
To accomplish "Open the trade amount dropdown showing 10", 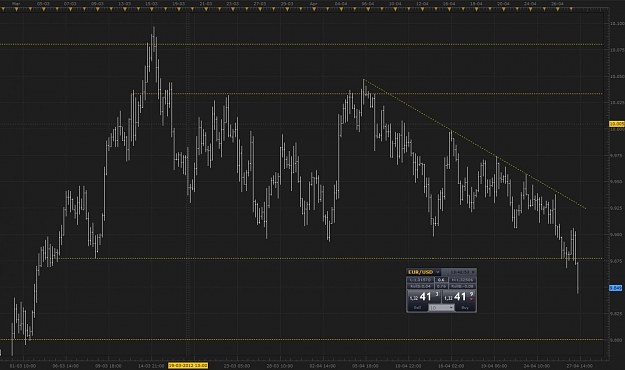I will click(x=441, y=307).
